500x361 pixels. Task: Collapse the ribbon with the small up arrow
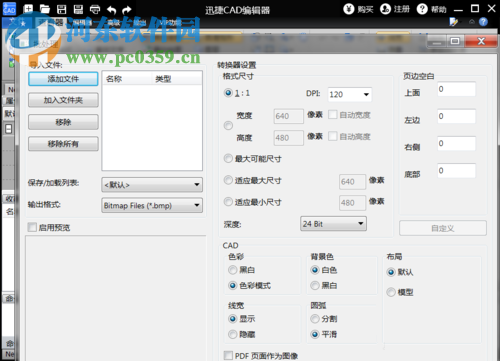[x=472, y=22]
